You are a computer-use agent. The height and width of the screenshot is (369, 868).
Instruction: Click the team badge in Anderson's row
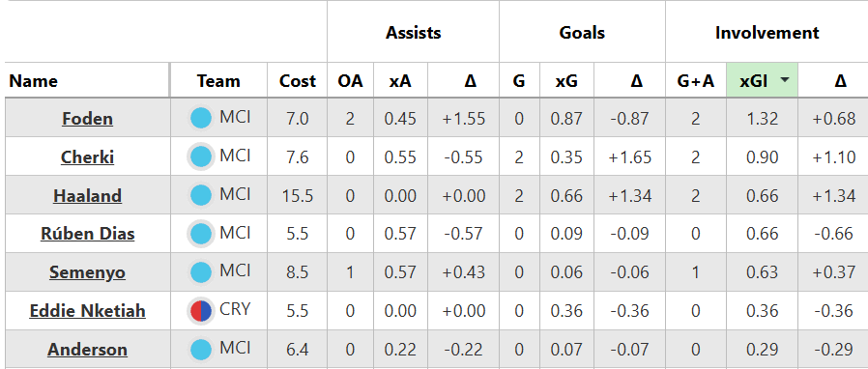coord(201,350)
